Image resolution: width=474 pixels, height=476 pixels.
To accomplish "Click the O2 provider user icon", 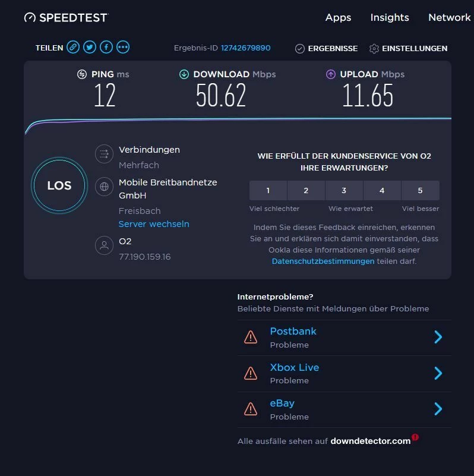I will [x=104, y=245].
